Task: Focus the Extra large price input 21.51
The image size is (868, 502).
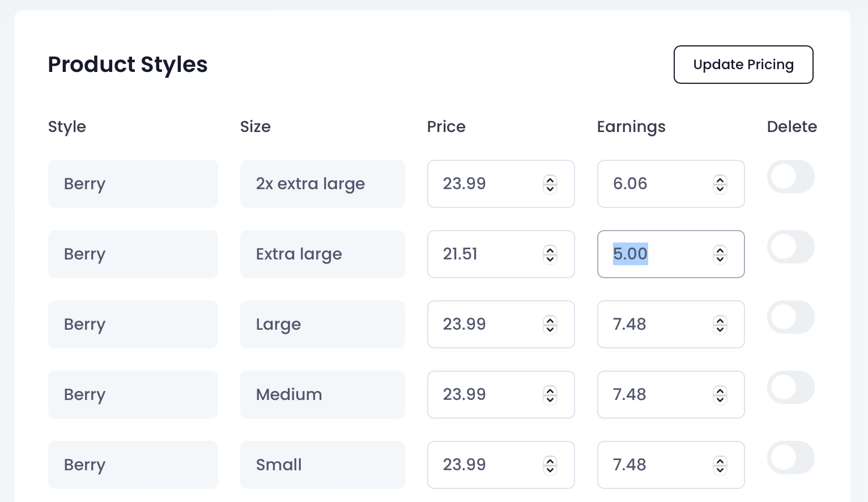Action: pos(501,254)
